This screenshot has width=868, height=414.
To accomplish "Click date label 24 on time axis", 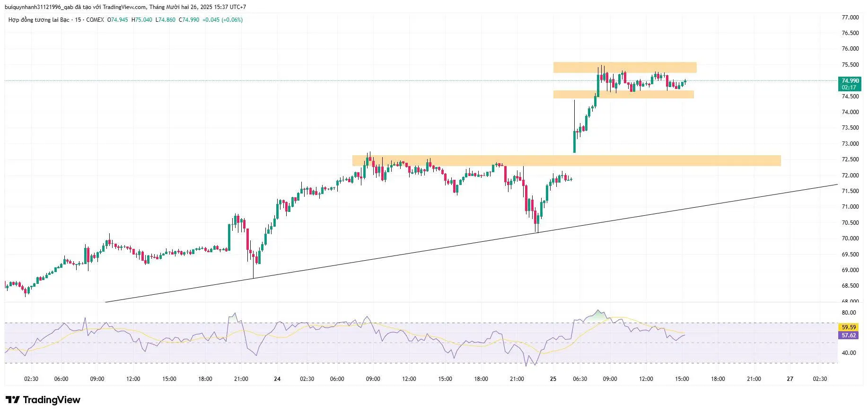I will click(277, 379).
